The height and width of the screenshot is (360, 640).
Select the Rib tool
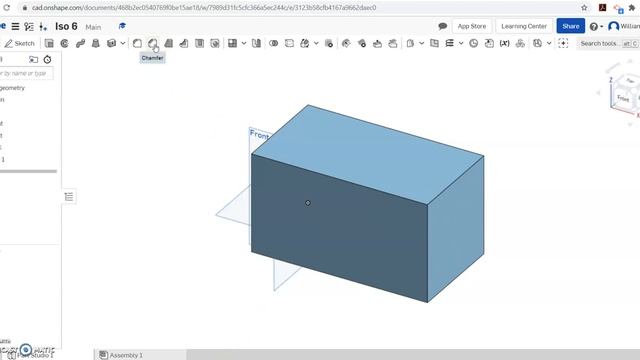point(184,43)
